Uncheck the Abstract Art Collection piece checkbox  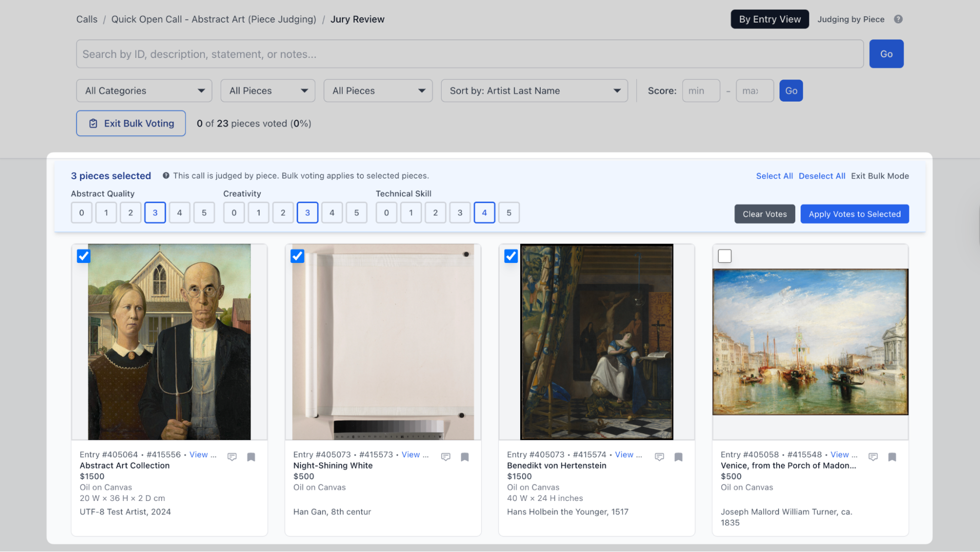click(x=84, y=256)
